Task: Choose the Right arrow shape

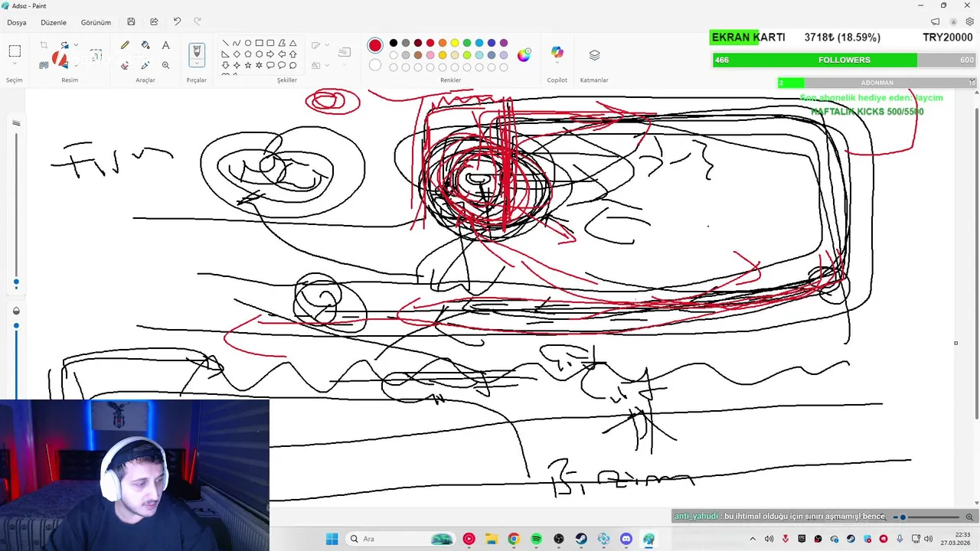Action: coord(270,54)
